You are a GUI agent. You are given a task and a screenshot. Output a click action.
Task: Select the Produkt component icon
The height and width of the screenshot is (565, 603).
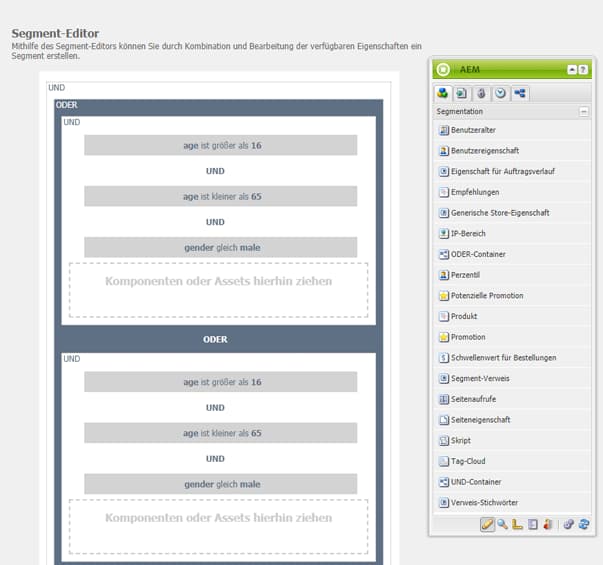point(444,317)
